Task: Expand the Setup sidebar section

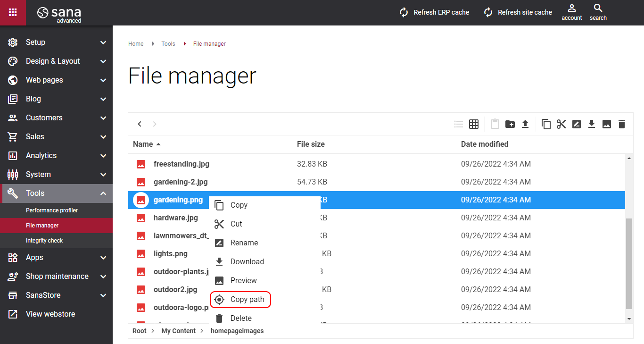Action: 57,42
